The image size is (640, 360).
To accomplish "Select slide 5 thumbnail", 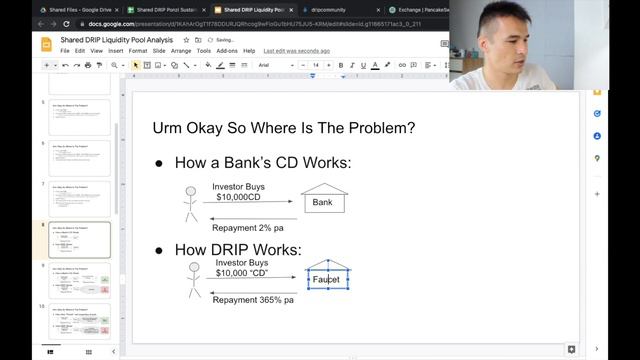I will [x=80, y=117].
